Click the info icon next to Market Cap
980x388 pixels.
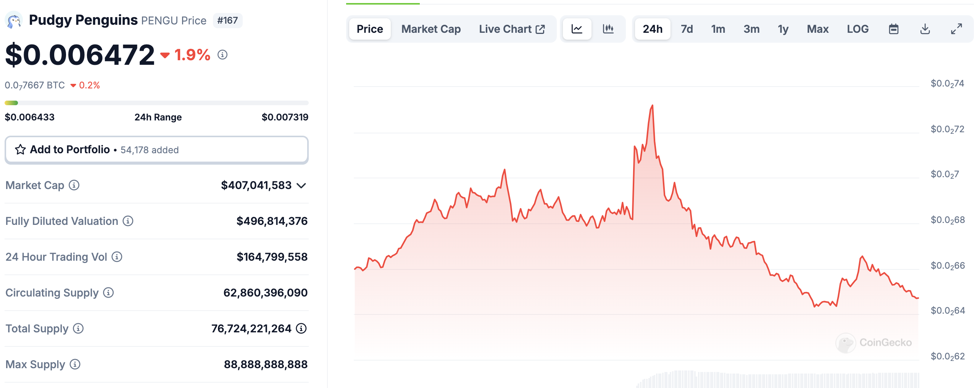pos(75,186)
